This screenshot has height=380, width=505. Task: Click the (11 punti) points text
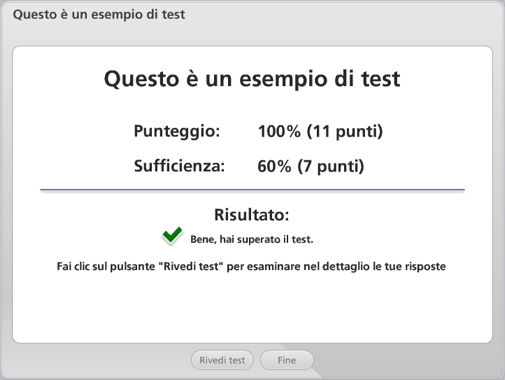(345, 131)
